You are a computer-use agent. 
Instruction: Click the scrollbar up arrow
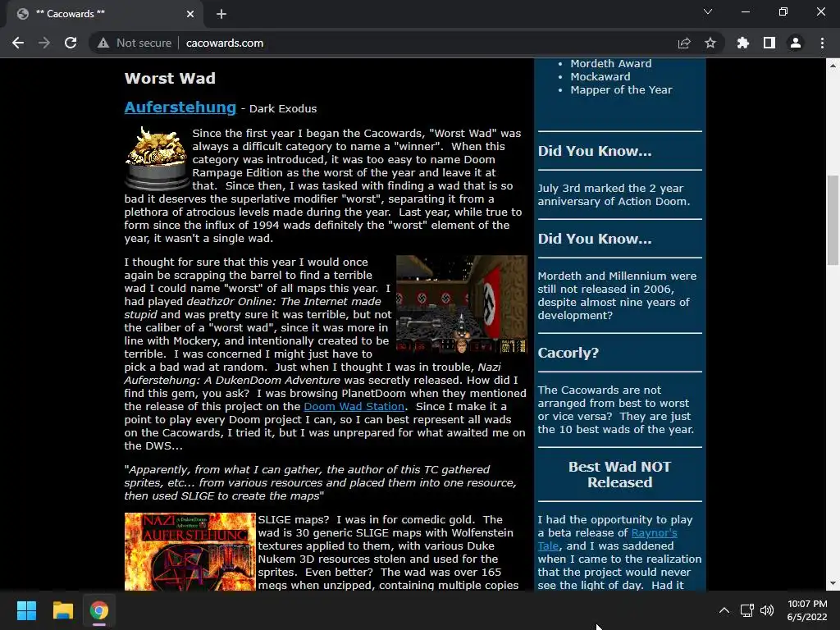pos(833,66)
